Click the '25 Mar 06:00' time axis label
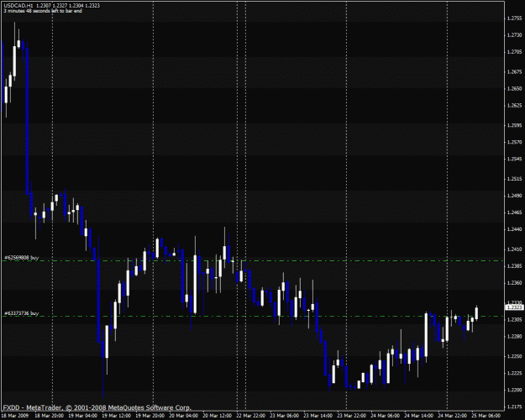The height and width of the screenshot is (420, 525). pyautogui.click(x=486, y=416)
